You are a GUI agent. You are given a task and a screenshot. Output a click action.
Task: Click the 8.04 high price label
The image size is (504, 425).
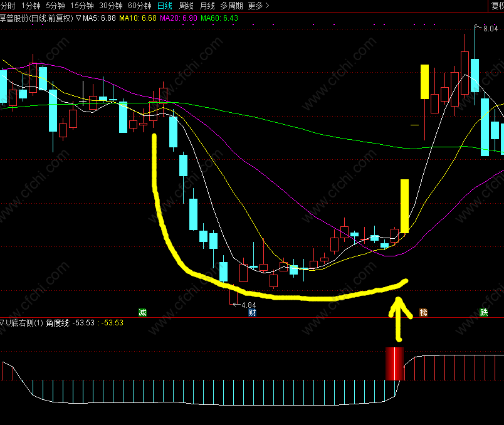(x=490, y=29)
